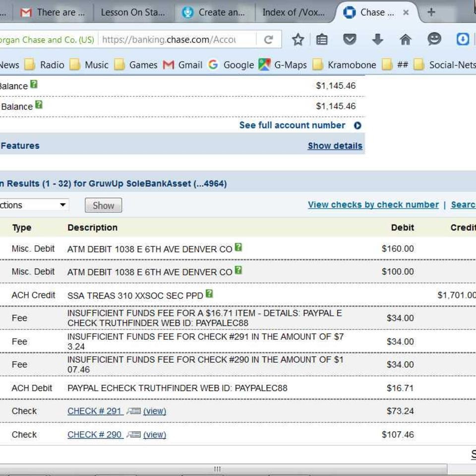
Task: Open the CHECK # 290 link
Action: click(x=94, y=435)
